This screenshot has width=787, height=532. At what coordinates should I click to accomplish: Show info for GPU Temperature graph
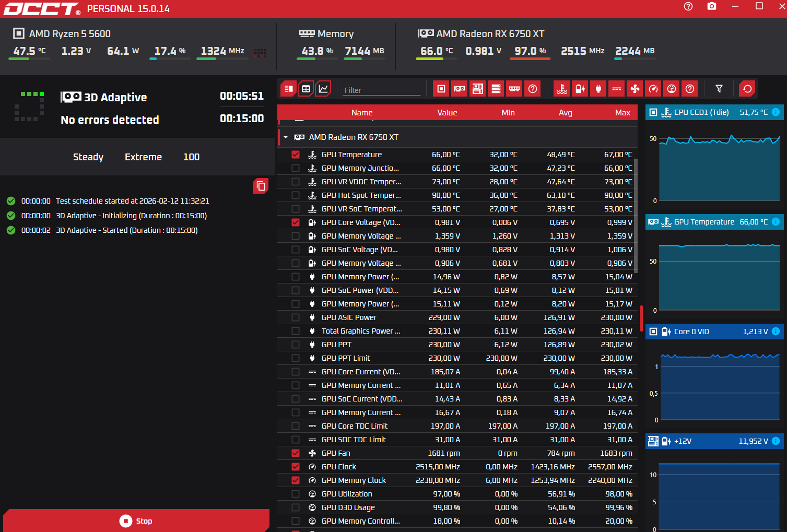click(776, 222)
